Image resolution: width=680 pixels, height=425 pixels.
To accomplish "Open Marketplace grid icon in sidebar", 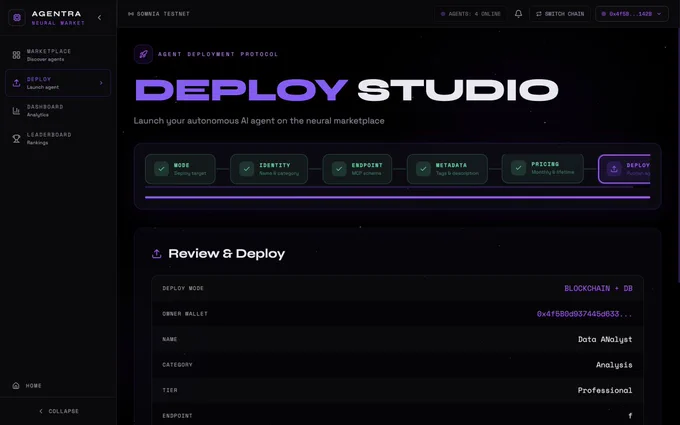I will coord(16,55).
